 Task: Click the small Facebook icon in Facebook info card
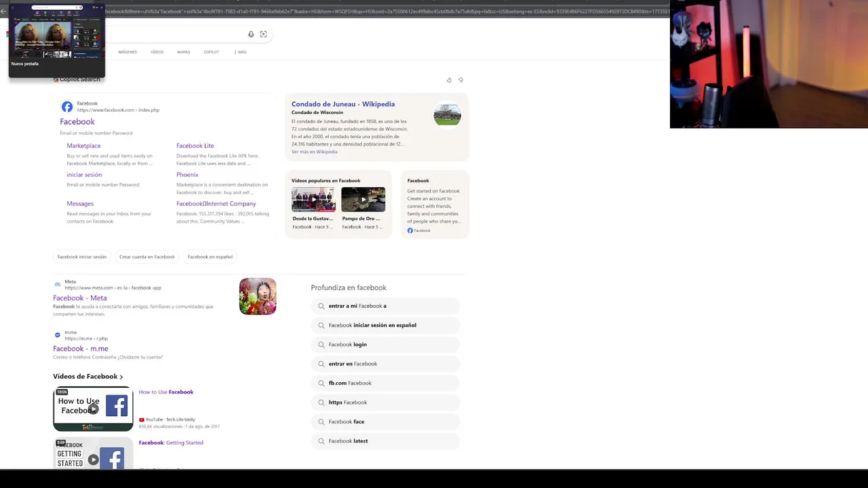click(x=410, y=230)
